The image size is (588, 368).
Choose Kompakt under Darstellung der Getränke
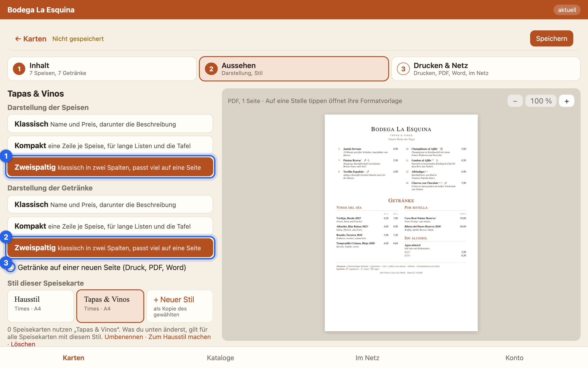[x=110, y=226]
